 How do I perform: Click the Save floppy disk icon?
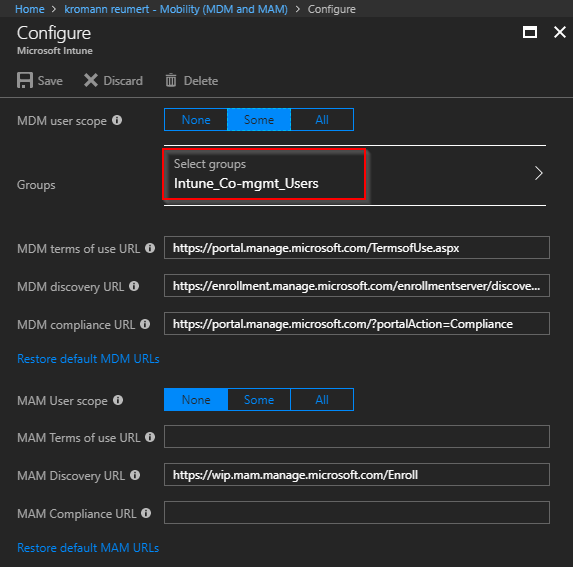click(25, 80)
